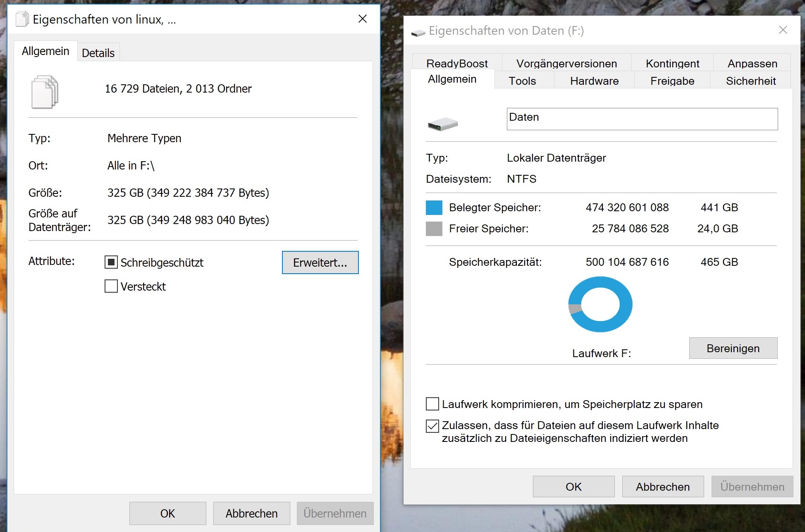Click the Daten drive name input field
The width and height of the screenshot is (805, 532).
[642, 119]
